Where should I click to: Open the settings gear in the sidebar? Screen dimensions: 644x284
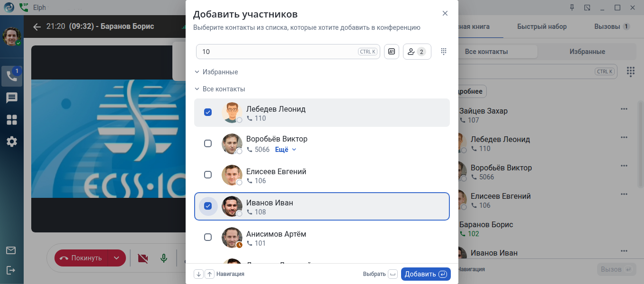[12, 141]
